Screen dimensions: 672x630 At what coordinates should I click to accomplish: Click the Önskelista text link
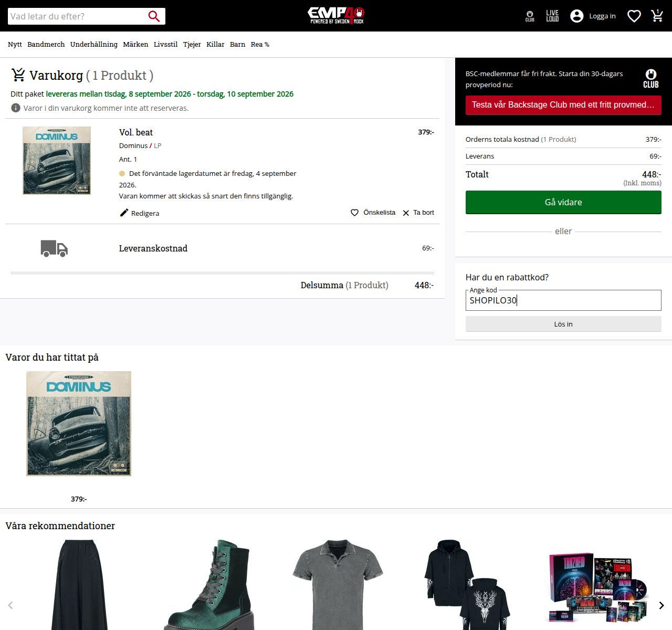(x=380, y=213)
